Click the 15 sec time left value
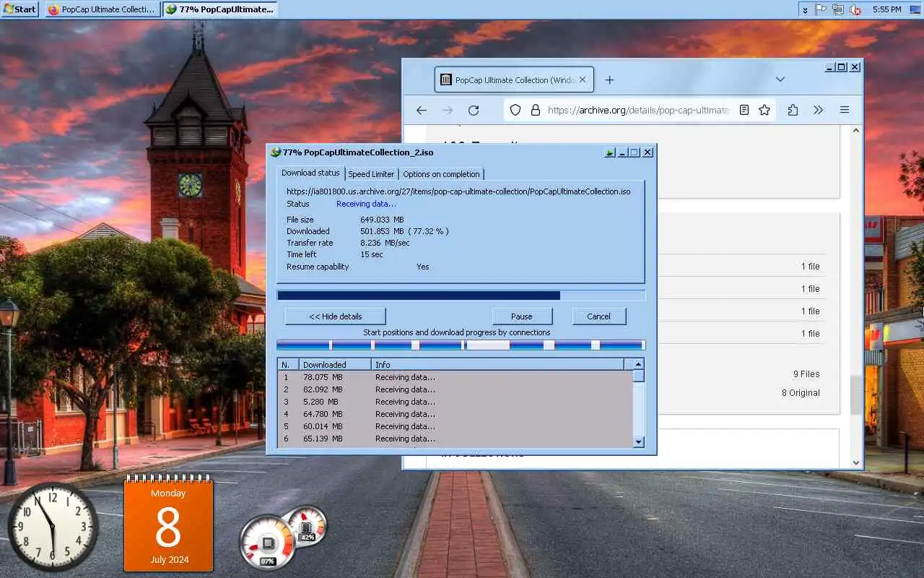 click(x=372, y=254)
